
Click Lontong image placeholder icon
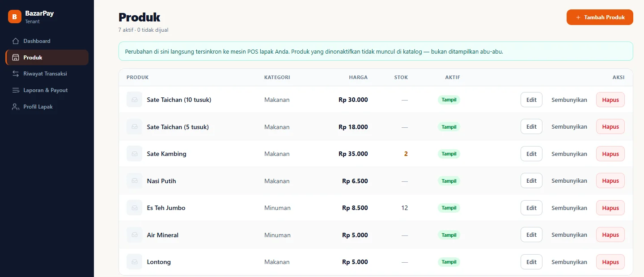(134, 262)
